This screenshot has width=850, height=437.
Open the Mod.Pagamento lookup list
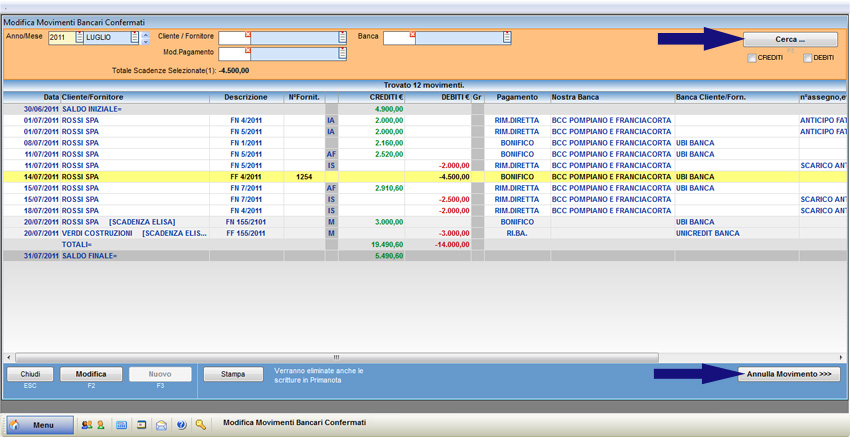pos(342,53)
